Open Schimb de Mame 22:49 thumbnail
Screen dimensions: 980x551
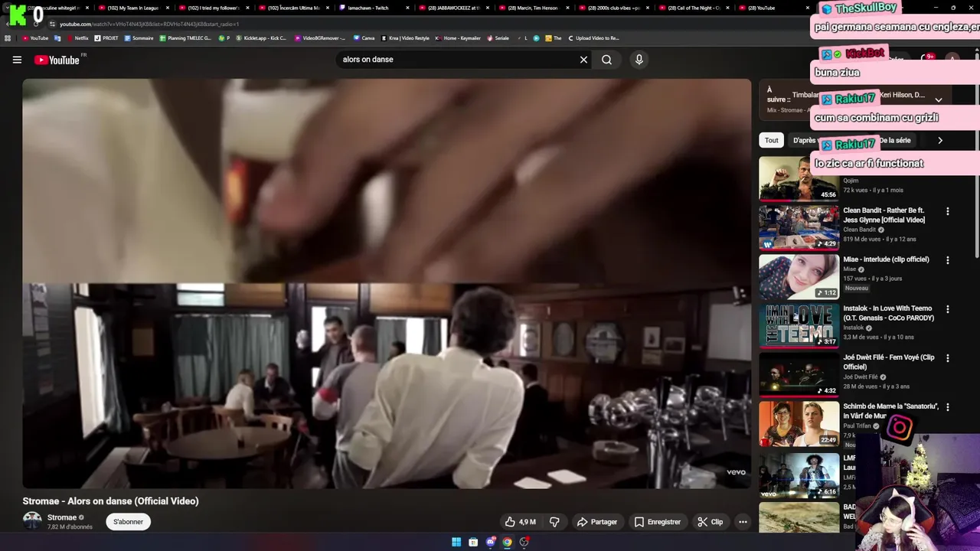point(799,423)
